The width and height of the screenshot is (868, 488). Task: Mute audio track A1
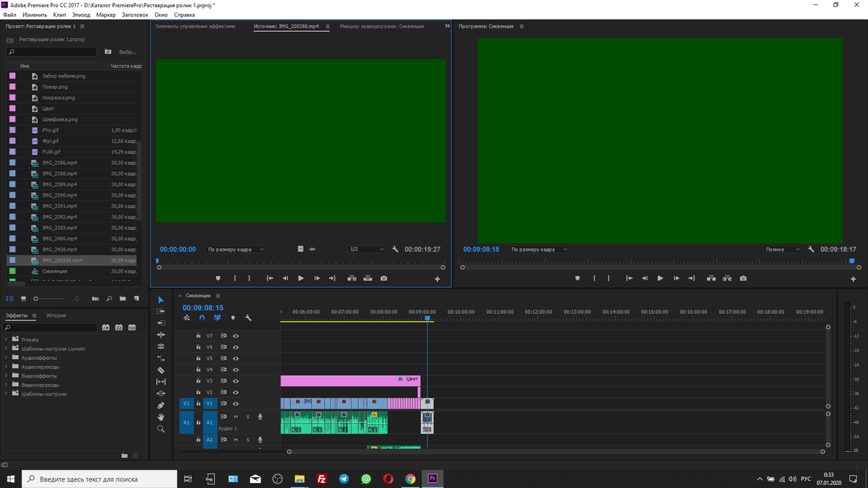(x=235, y=417)
